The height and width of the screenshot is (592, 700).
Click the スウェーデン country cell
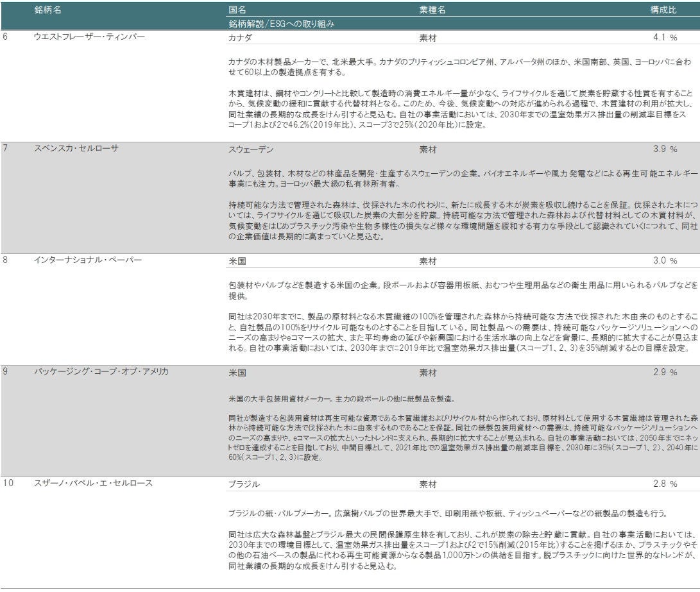[x=251, y=149]
